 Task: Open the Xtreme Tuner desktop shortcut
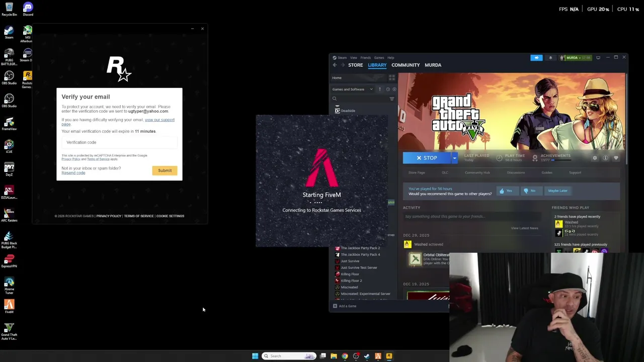tap(9, 286)
